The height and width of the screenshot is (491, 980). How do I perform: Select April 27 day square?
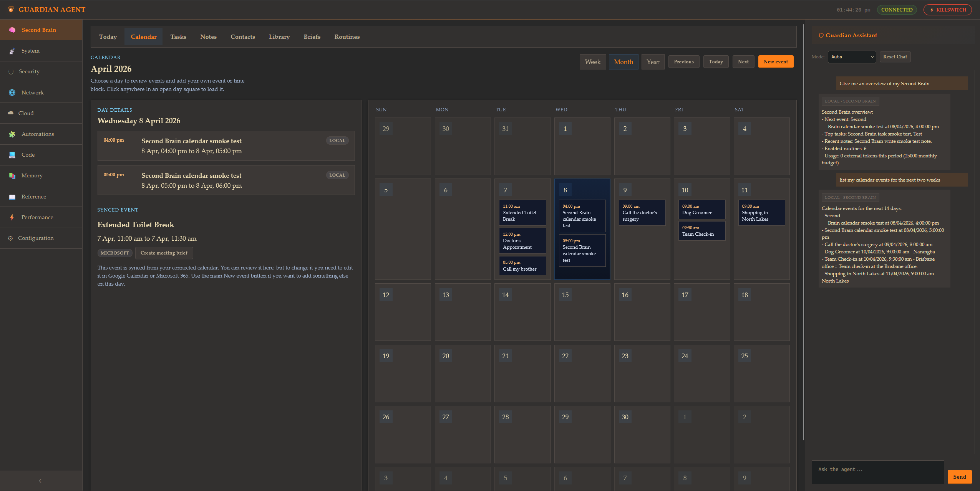point(463,434)
